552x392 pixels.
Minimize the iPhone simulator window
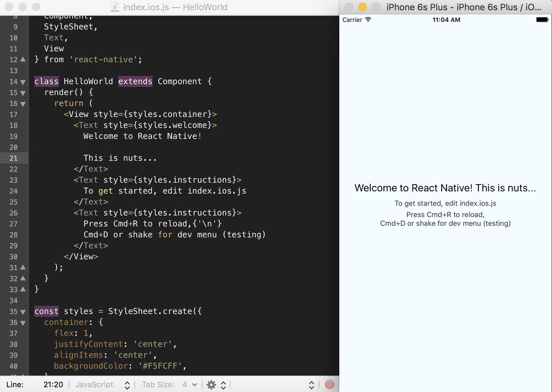[362, 7]
